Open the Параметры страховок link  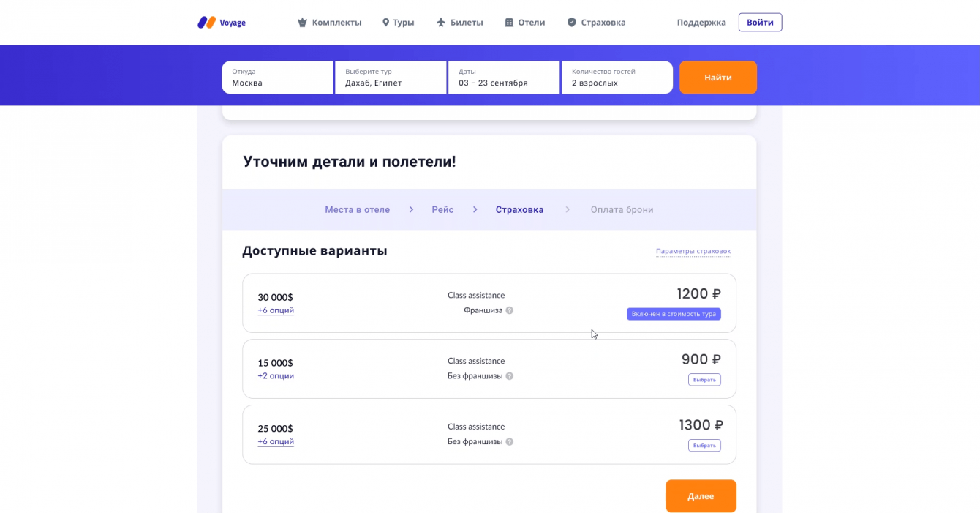point(693,252)
